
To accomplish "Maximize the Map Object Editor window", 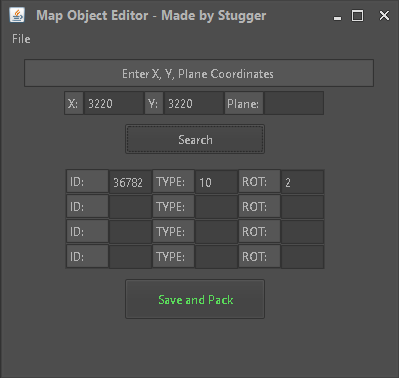I will pos(357,16).
